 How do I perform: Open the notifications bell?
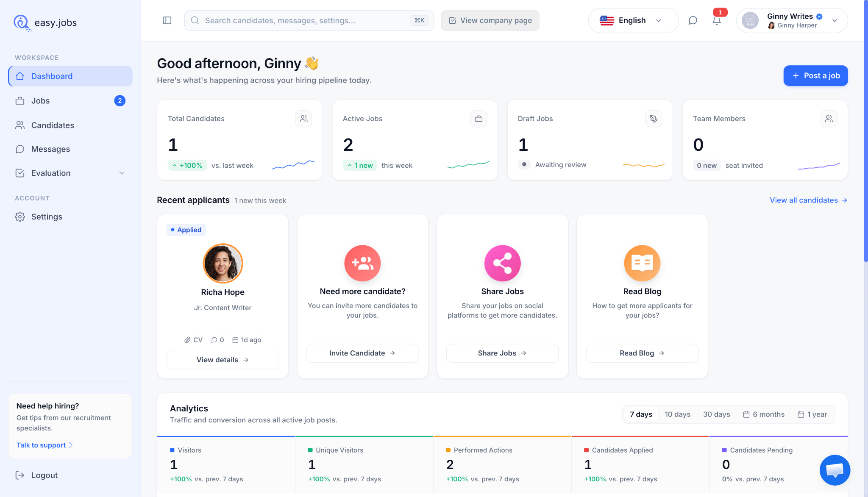[x=716, y=21]
